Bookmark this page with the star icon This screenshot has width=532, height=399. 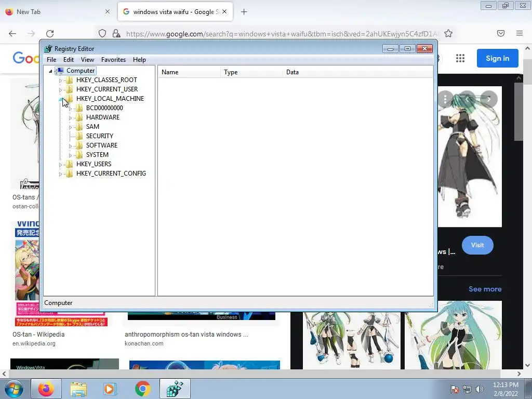tap(448, 33)
